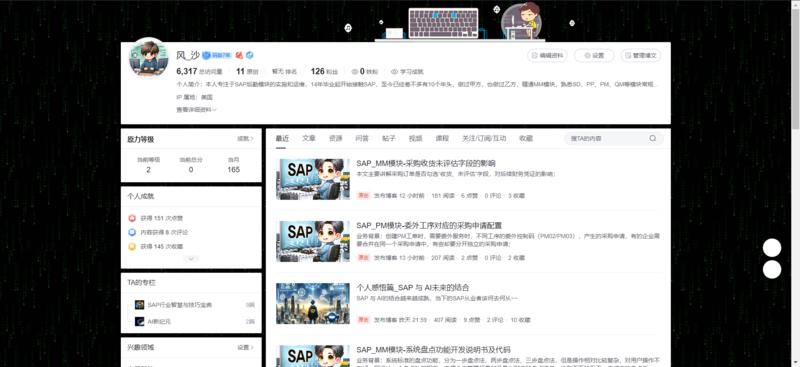800x367 pixels.
Task: Open article 个人感悟篇_SAP 与 AI未来的结合
Action: (413, 287)
